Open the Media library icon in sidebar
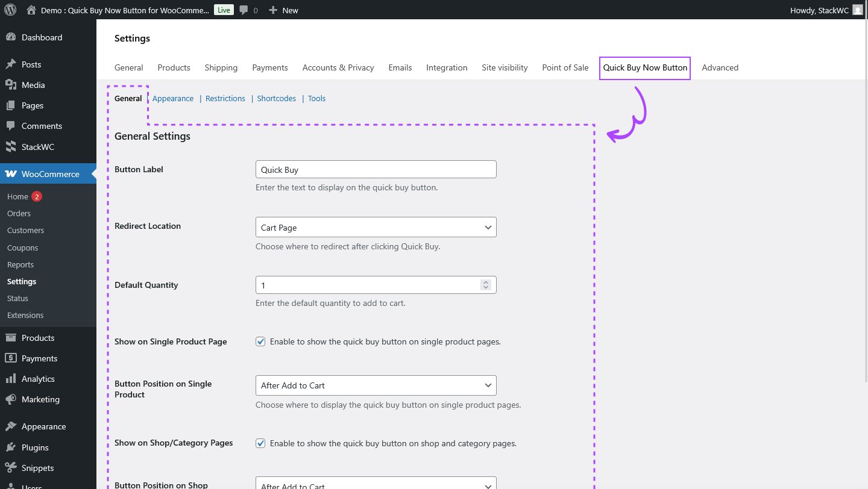The image size is (868, 489). tap(11, 85)
